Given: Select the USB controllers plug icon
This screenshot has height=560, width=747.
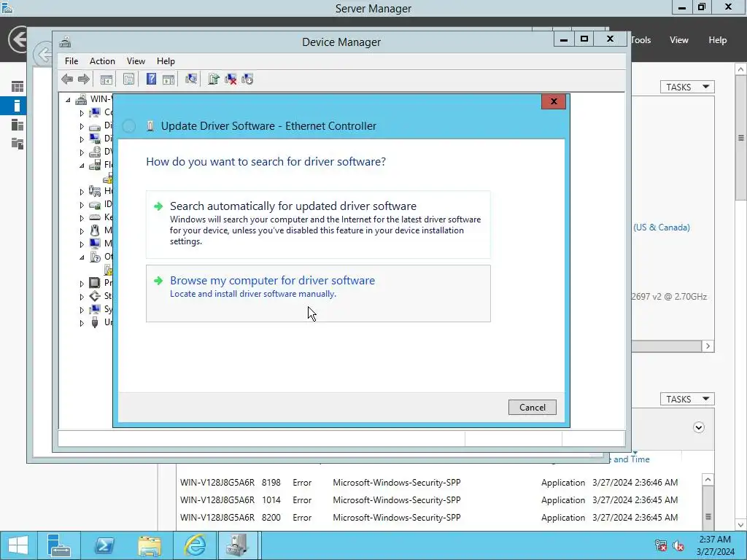Looking at the screenshot, I should pos(95,322).
